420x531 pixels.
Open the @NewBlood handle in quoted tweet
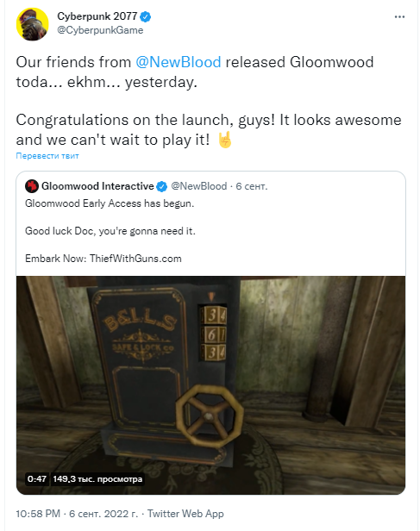[199, 186]
